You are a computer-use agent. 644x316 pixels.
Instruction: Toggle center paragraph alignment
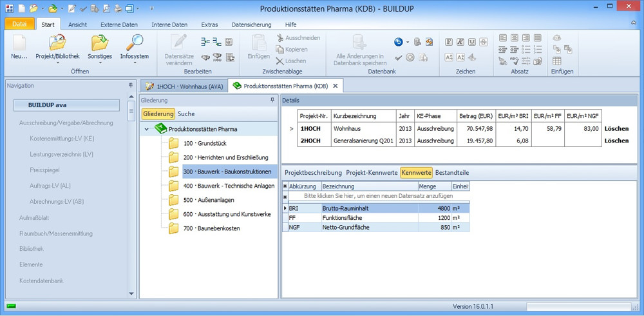pos(514,38)
